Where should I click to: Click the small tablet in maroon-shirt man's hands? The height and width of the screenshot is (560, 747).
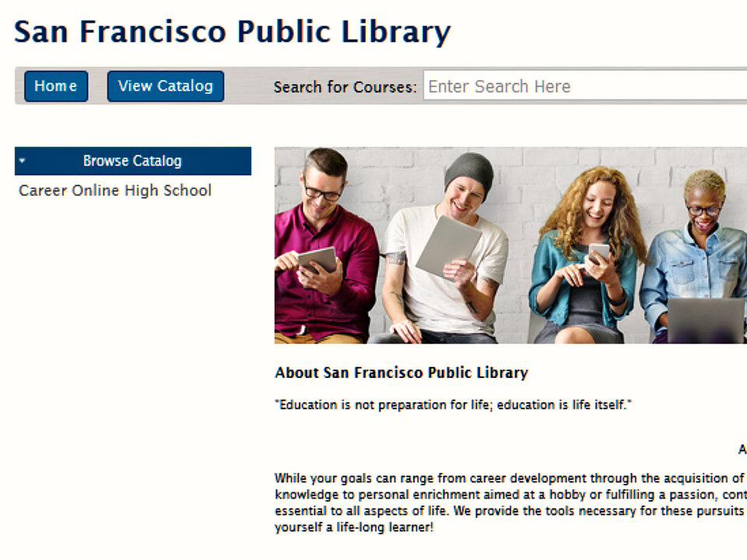tap(317, 260)
